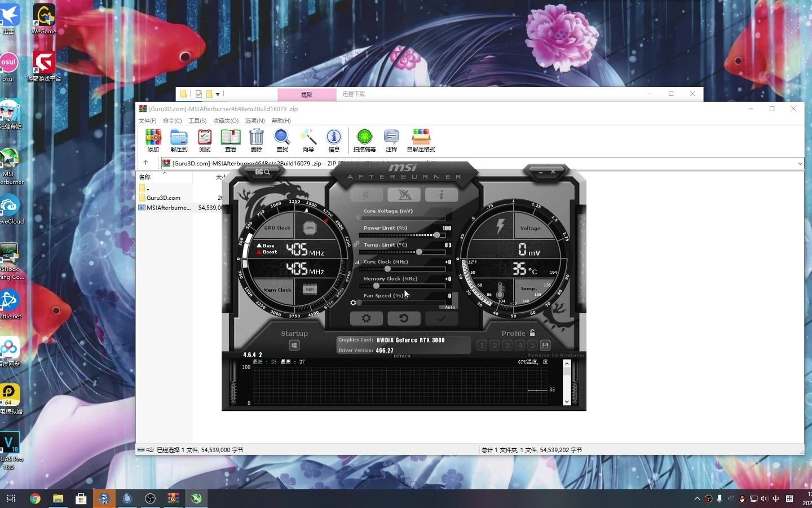Viewport: 812px width, 508px height.
Task: Click WinRAR Extract To toolbar button
Action: [179, 141]
